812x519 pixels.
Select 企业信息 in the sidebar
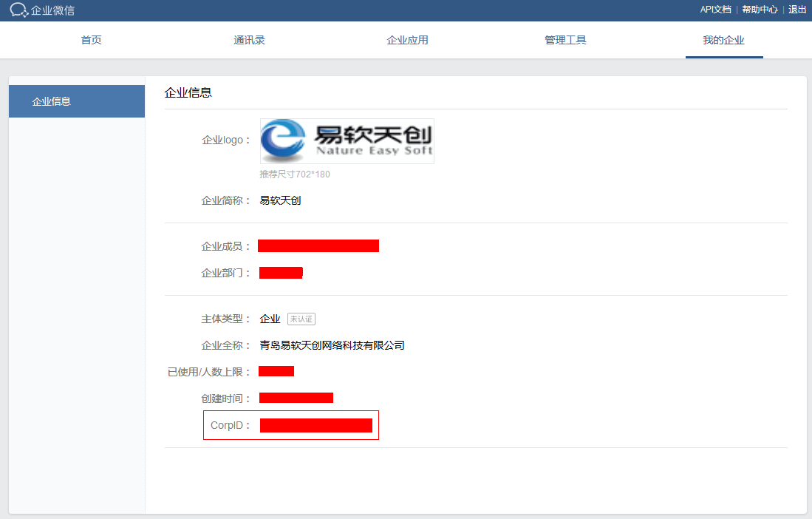(x=77, y=101)
